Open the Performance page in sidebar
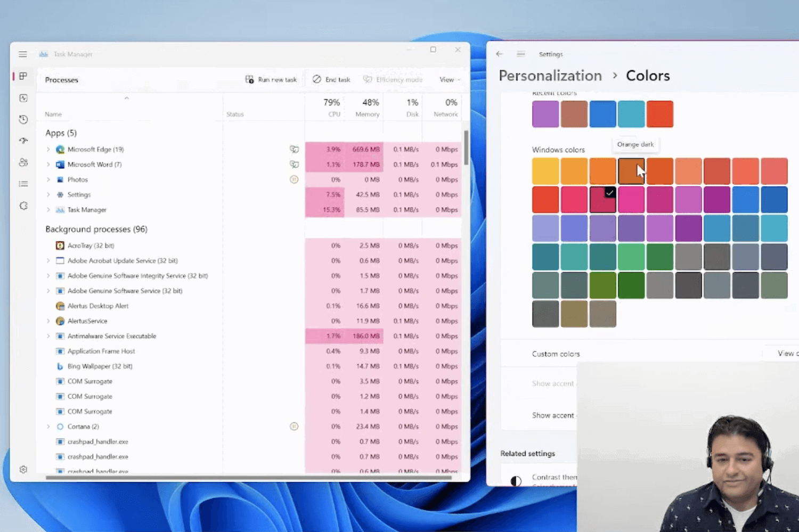 pyautogui.click(x=23, y=98)
